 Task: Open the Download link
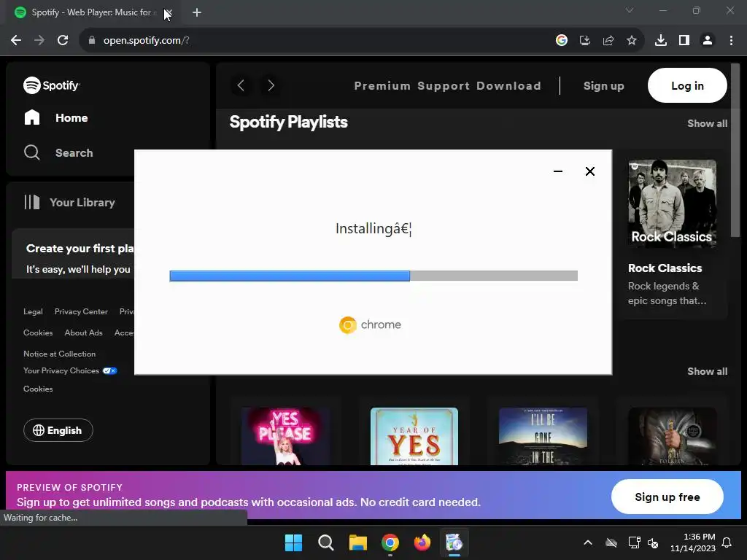[508, 86]
